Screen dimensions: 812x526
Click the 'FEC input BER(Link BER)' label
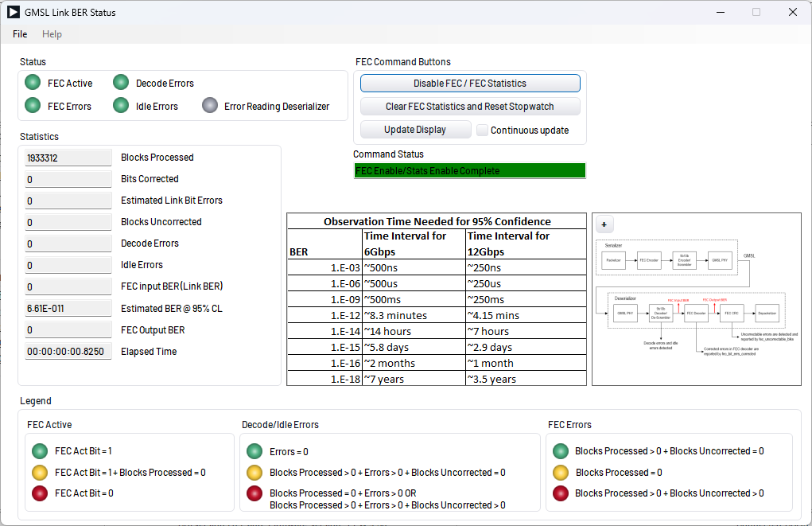(172, 286)
